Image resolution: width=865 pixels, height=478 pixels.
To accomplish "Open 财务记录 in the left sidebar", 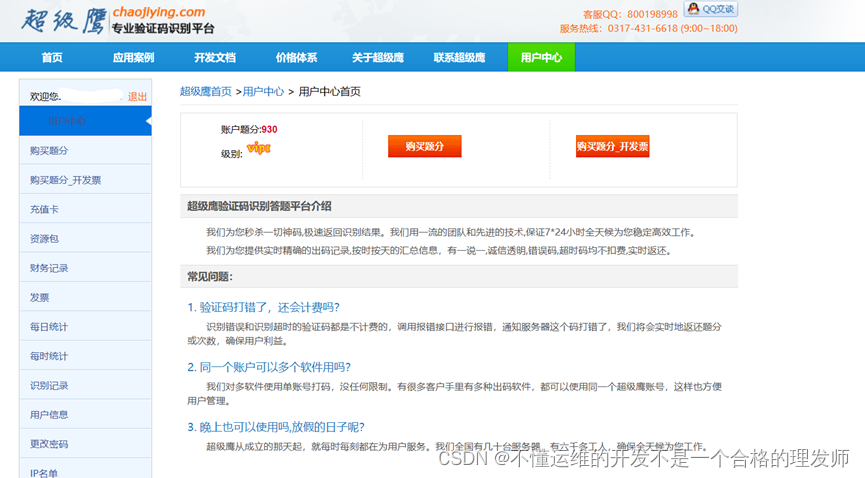I will (86, 268).
